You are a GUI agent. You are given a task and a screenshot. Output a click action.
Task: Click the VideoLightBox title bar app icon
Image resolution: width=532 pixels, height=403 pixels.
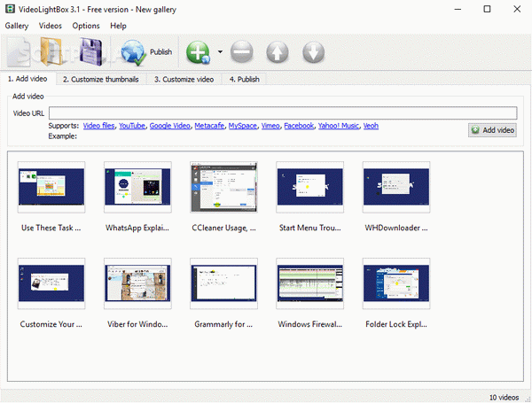10,9
